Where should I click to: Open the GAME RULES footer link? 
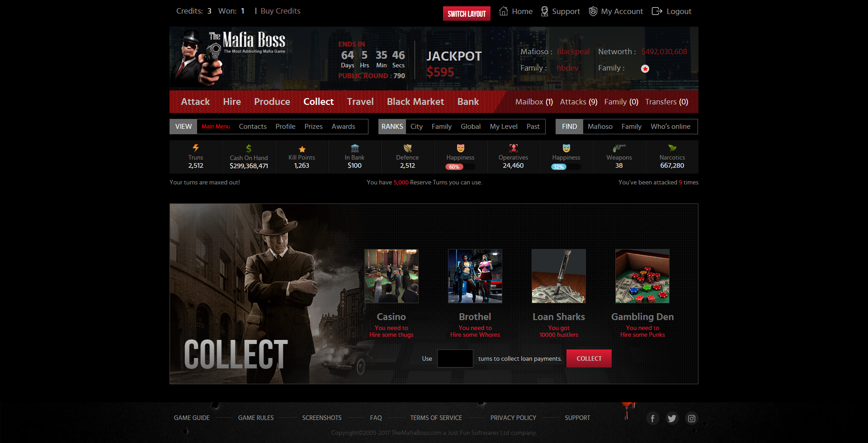point(256,418)
